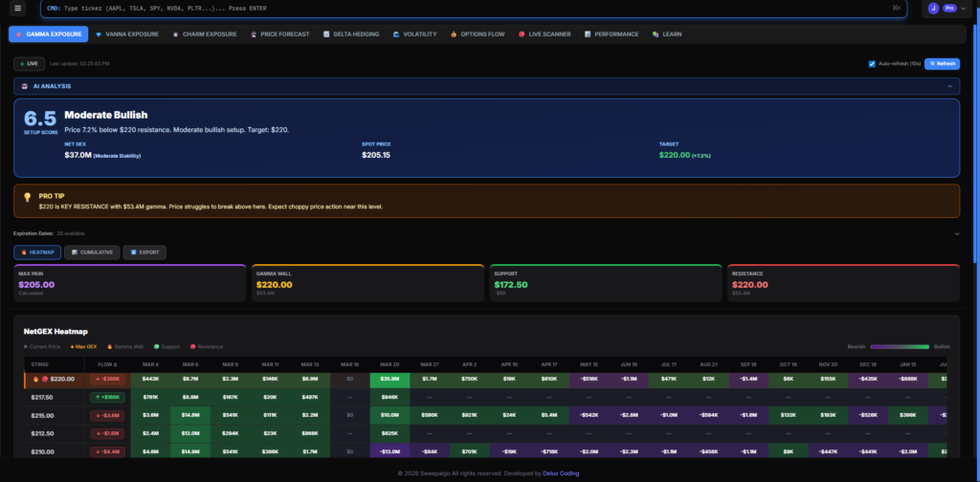Click the Bearish-Bullish gradient legend bar
980x482 pixels.
[900, 346]
